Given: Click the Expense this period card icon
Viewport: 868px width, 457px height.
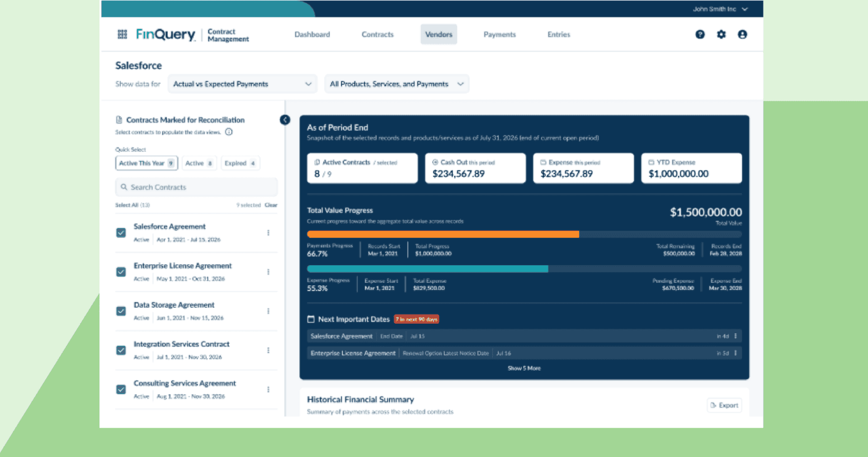Looking at the screenshot, I should (543, 162).
